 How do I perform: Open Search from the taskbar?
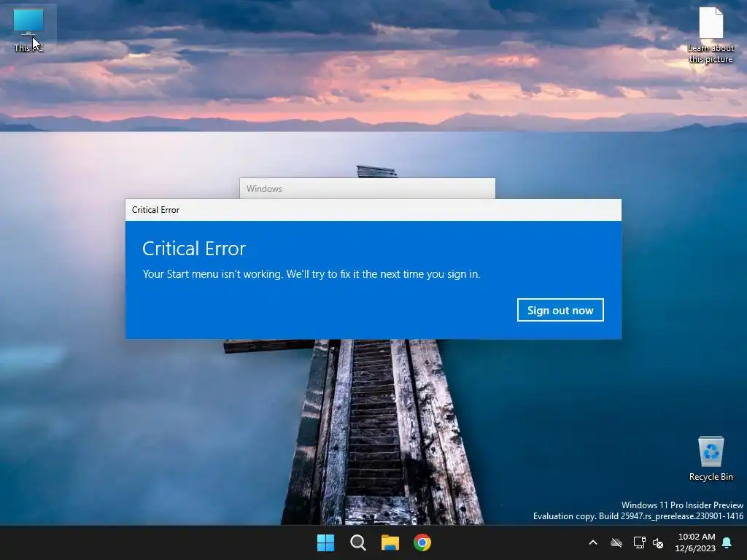click(357, 542)
